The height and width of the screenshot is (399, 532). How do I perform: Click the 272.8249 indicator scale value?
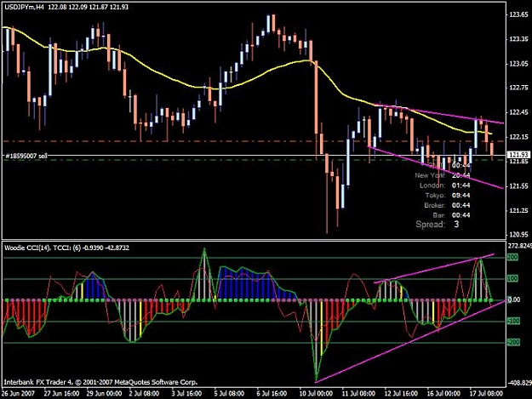(x=519, y=246)
